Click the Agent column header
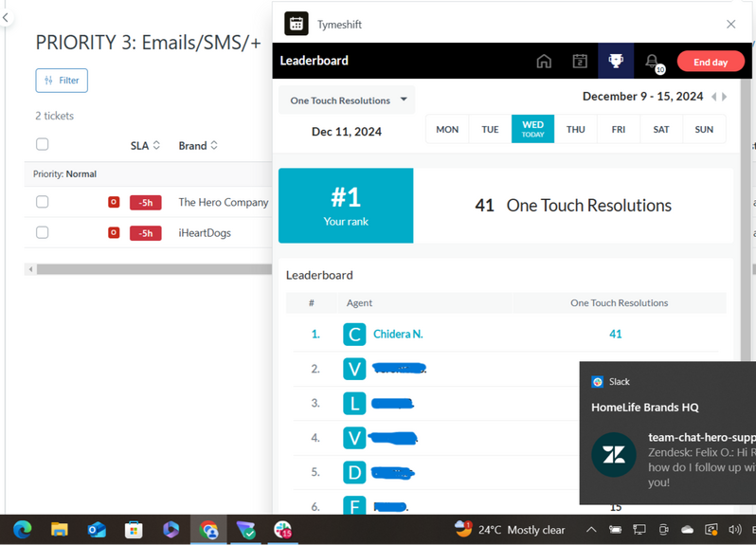The image size is (756, 545). 359,303
